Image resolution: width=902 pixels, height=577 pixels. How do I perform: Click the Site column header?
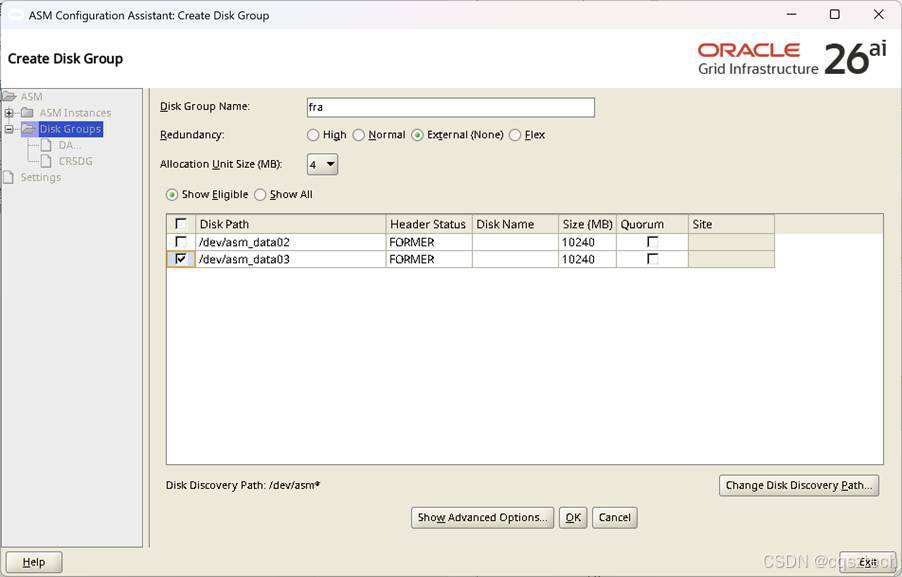[731, 224]
